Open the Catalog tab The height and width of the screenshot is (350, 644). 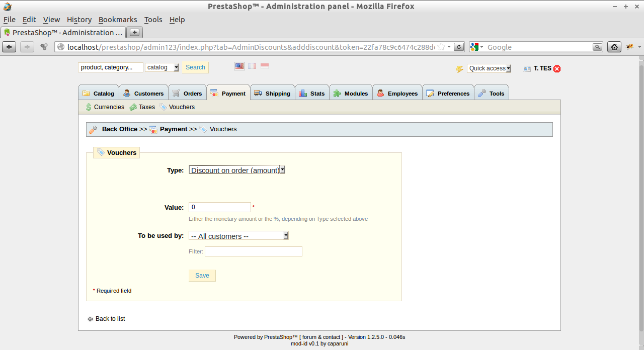point(99,93)
